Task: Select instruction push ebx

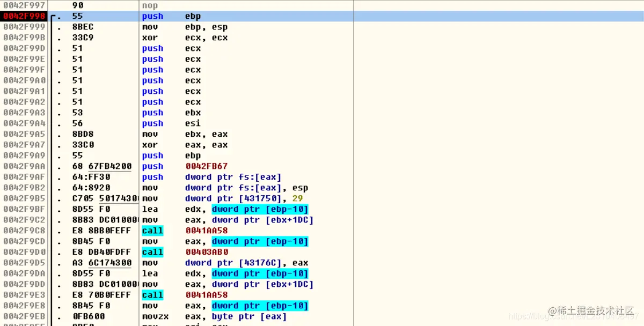Action: click(x=172, y=113)
